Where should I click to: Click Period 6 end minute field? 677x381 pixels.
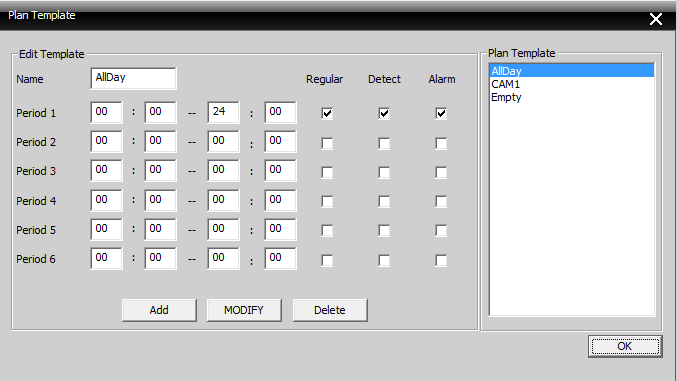coord(280,258)
